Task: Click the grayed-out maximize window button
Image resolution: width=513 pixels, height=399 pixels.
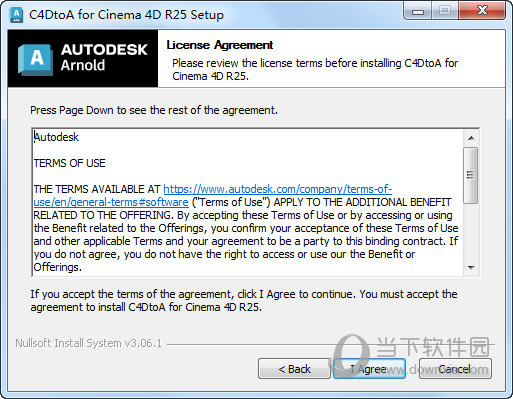Action: coord(445,11)
